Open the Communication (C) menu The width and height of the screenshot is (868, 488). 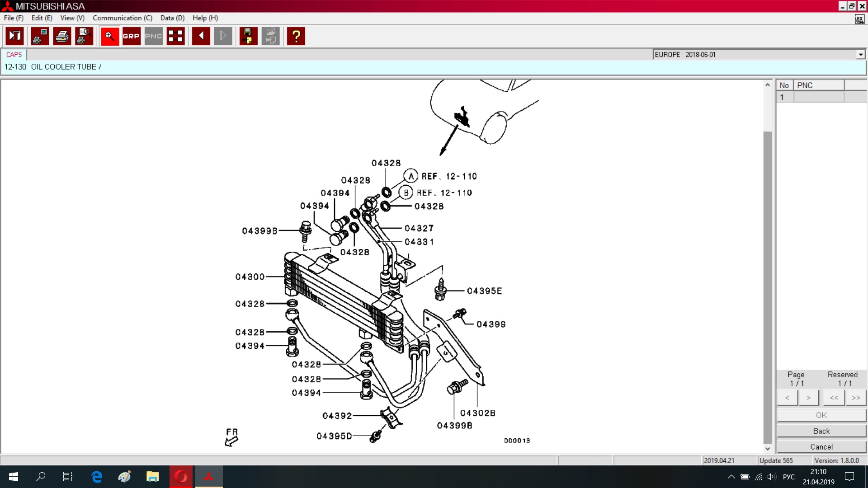coord(122,18)
